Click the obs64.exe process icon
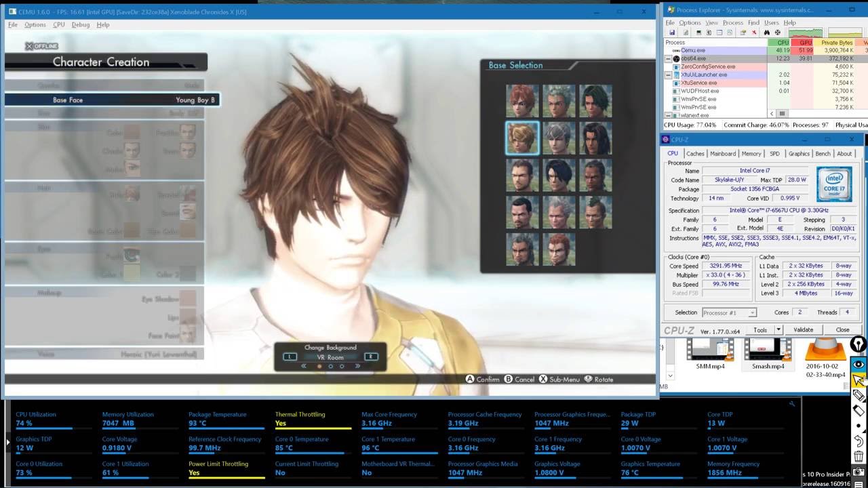868x488 pixels. pos(676,58)
